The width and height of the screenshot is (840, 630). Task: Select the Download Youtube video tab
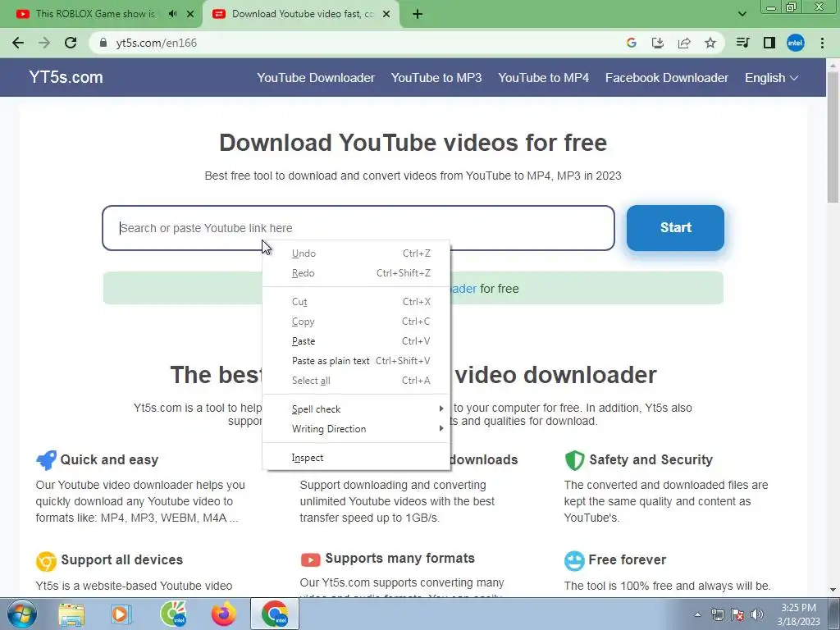coord(303,14)
